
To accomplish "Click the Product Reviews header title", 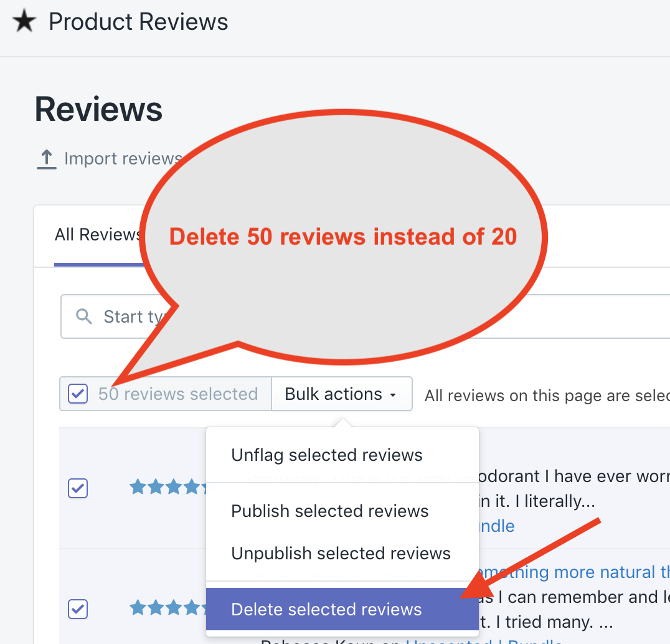I will (138, 22).
